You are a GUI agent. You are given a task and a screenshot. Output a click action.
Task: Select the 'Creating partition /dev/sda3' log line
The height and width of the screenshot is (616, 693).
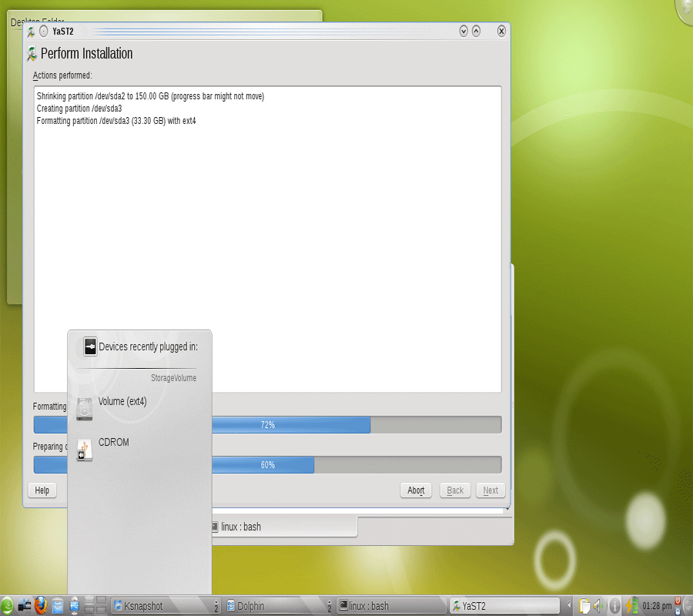[79, 109]
